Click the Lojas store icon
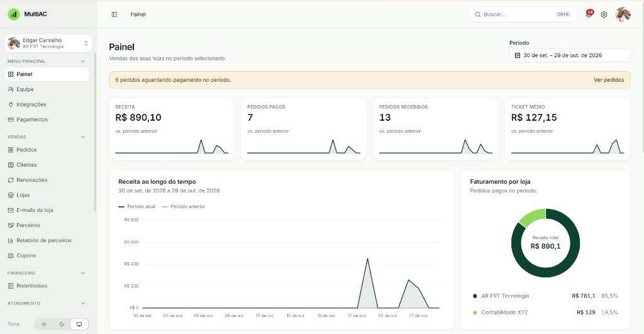This screenshot has height=334, width=644. [11, 195]
